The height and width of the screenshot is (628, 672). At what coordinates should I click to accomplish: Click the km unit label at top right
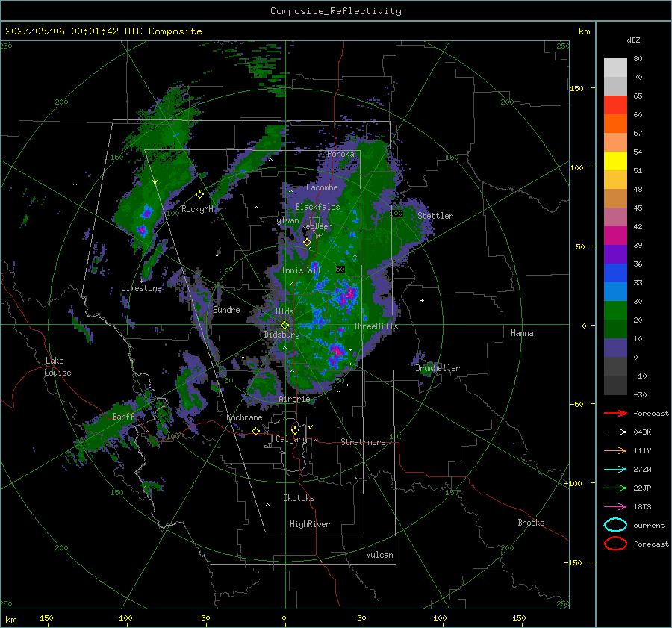point(584,31)
